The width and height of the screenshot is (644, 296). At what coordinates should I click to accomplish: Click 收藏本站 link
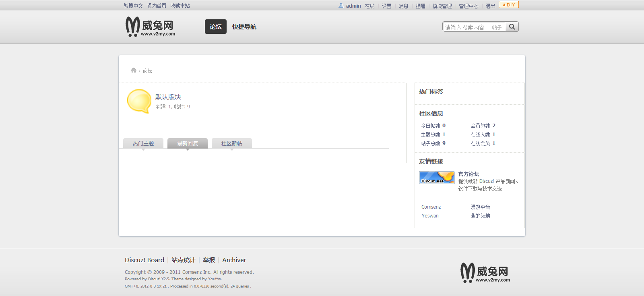[x=180, y=6]
